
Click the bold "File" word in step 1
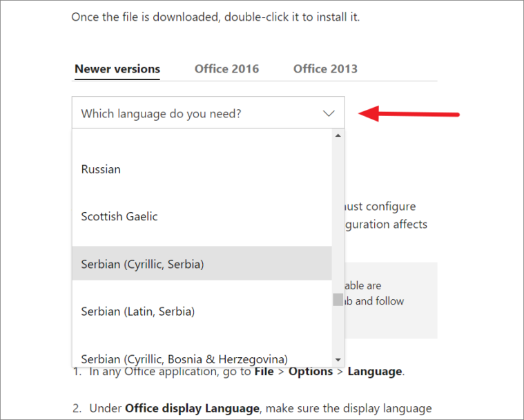pyautogui.click(x=265, y=371)
